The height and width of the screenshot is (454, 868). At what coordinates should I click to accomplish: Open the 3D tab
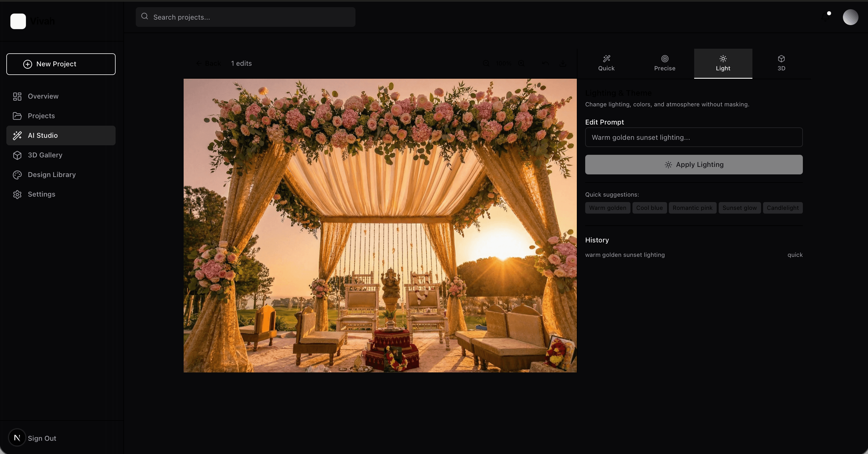[x=781, y=63]
